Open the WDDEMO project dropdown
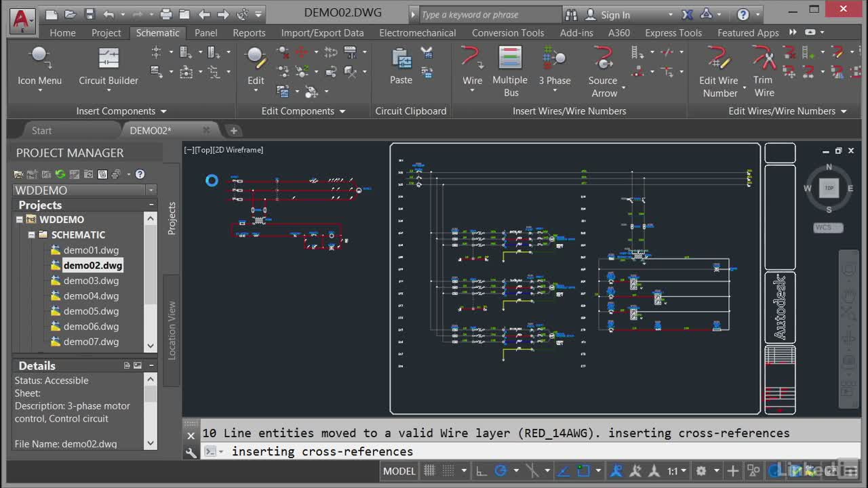 [151, 190]
